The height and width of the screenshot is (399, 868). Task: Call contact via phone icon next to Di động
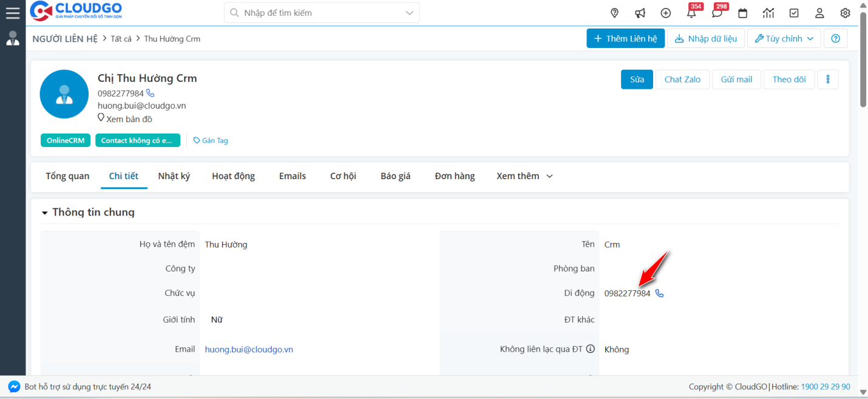[659, 293]
